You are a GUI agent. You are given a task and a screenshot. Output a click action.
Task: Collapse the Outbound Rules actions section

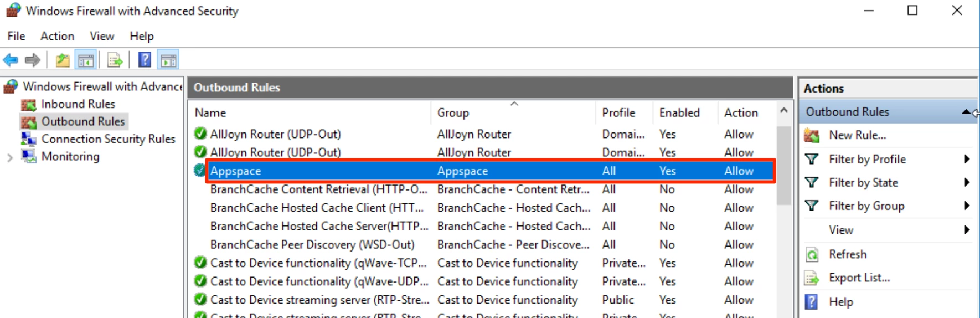tap(966, 112)
